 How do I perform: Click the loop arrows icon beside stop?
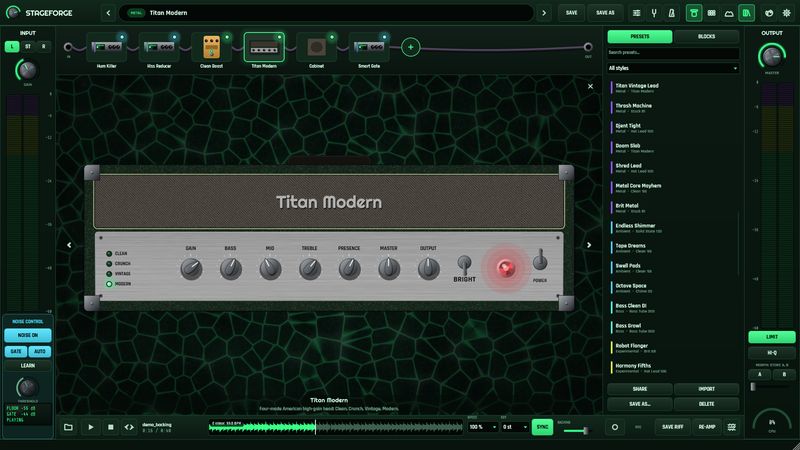tap(129, 427)
